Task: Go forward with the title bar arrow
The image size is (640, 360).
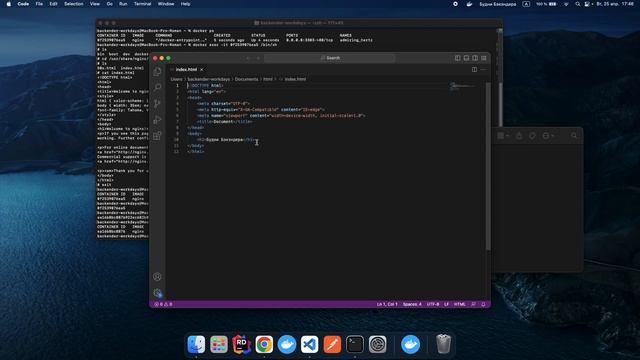Action: coord(258,58)
